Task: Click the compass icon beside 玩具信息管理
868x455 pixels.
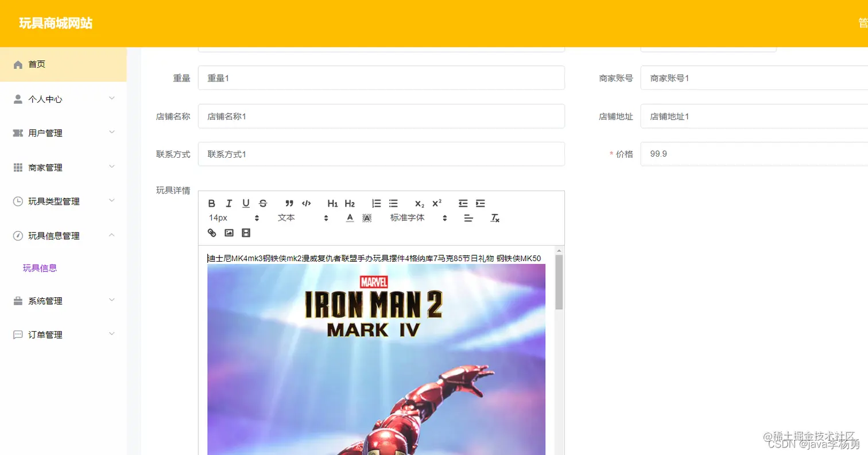Action: pyautogui.click(x=18, y=236)
